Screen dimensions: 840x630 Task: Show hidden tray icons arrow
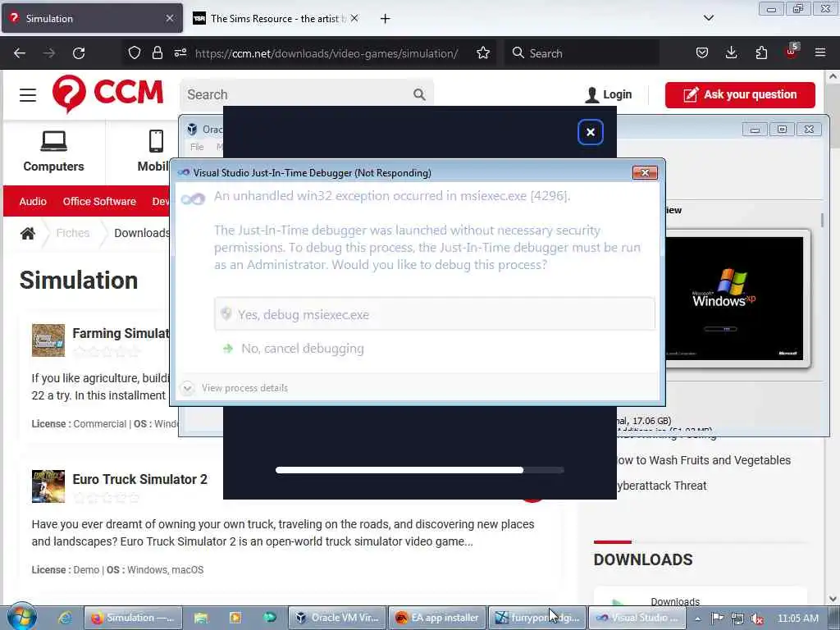point(697,619)
